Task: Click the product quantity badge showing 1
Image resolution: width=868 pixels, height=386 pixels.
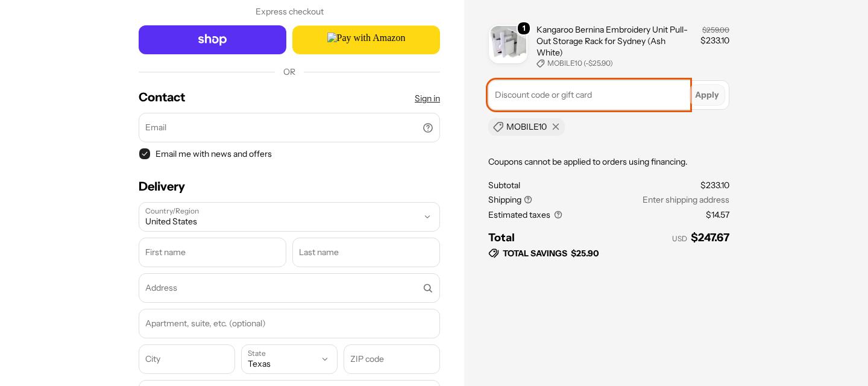Action: click(x=524, y=28)
